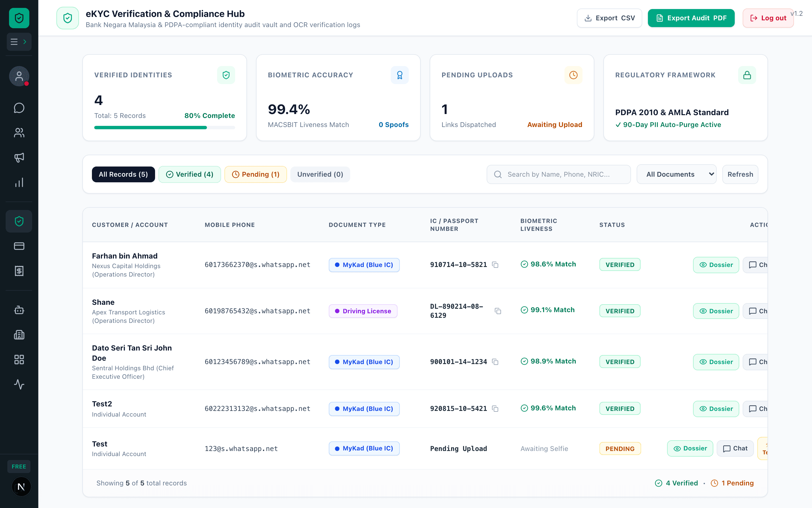
Task: Open the contacts people sidebar icon
Action: [x=19, y=133]
